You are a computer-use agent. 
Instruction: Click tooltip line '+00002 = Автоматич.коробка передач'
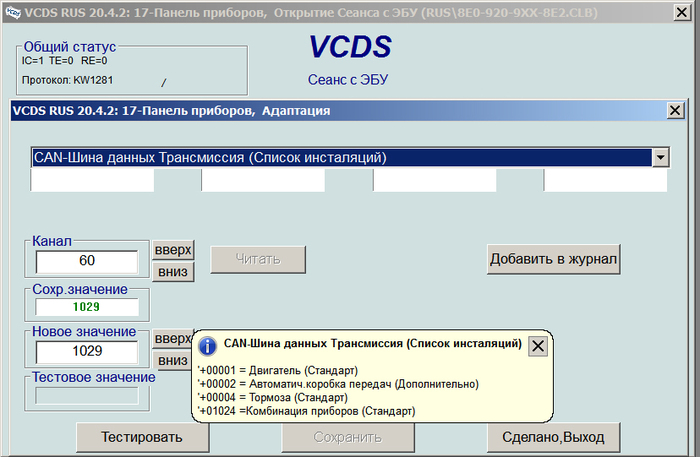338,384
